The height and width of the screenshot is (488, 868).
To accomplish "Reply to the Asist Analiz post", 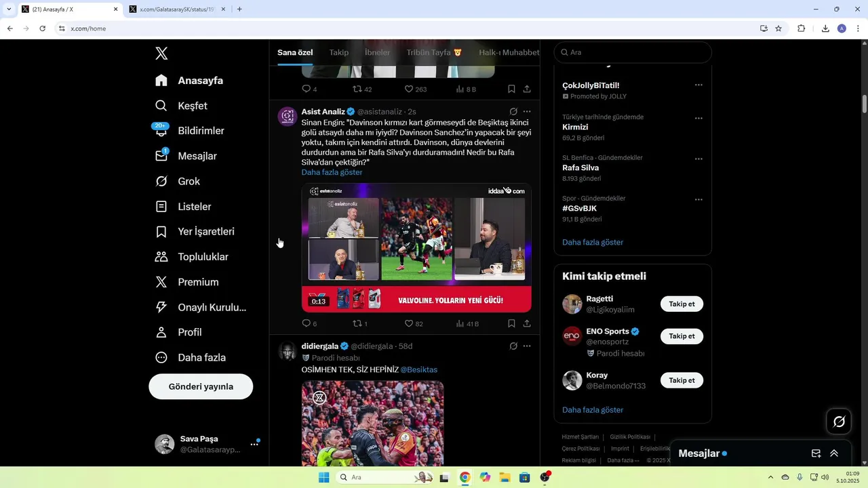I will click(309, 323).
